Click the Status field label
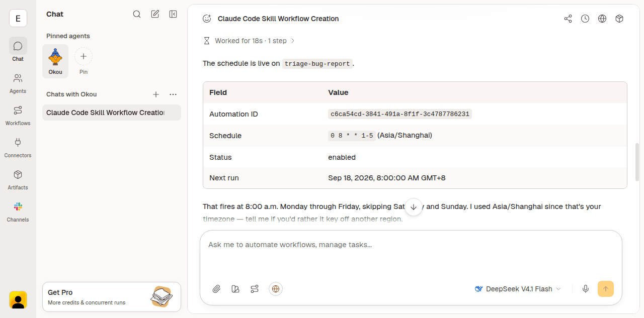644x318 pixels. coord(220,157)
